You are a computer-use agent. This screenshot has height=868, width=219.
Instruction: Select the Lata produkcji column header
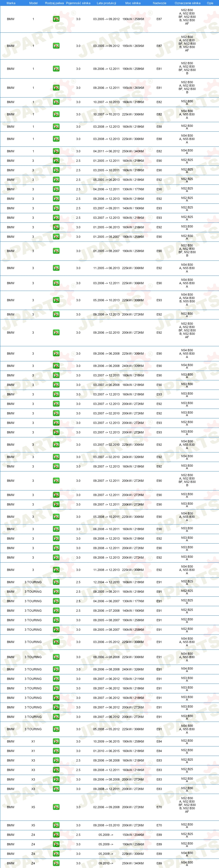click(x=106, y=3)
